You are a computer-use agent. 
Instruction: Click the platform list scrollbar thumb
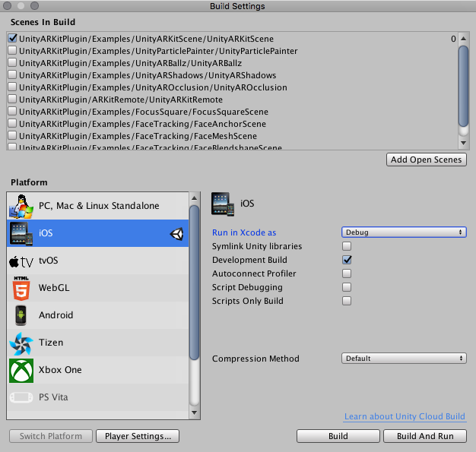[195, 283]
